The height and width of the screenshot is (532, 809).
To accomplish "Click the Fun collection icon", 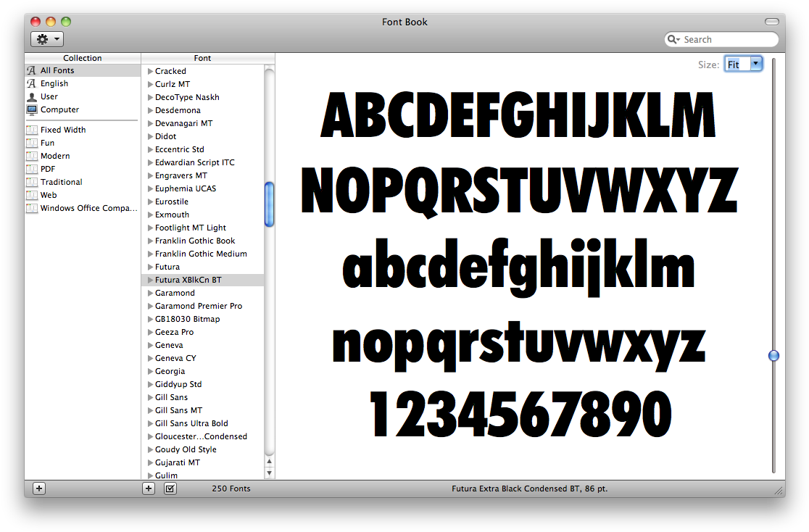I will (x=32, y=143).
